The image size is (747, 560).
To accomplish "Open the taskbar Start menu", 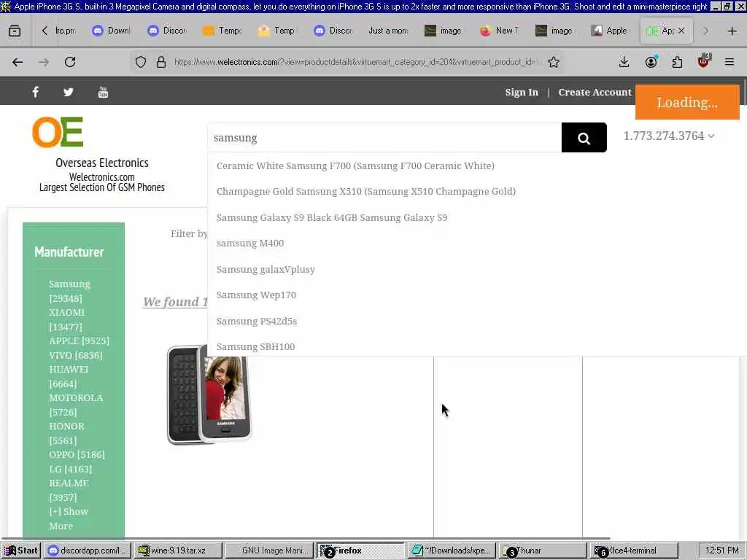I will (x=21, y=551).
